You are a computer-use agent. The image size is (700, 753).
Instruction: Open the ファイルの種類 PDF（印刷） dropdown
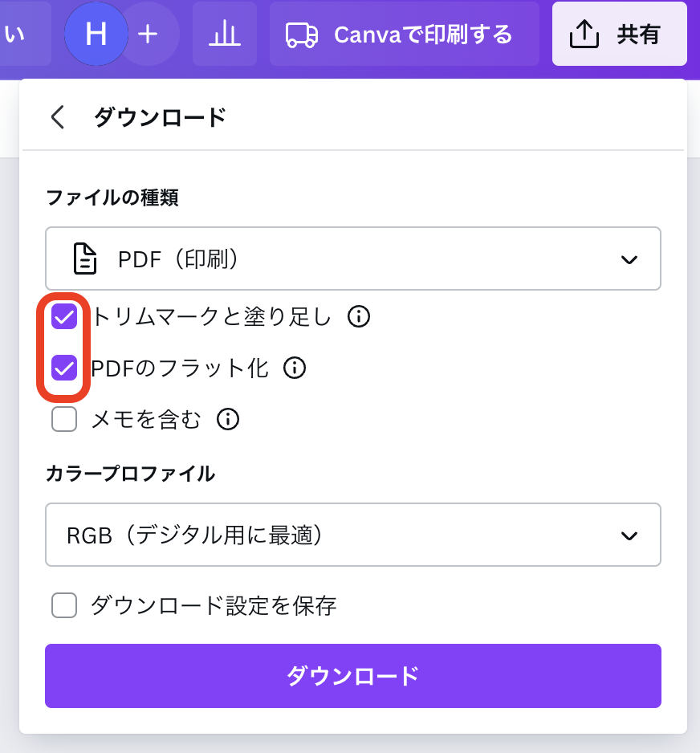click(x=352, y=258)
